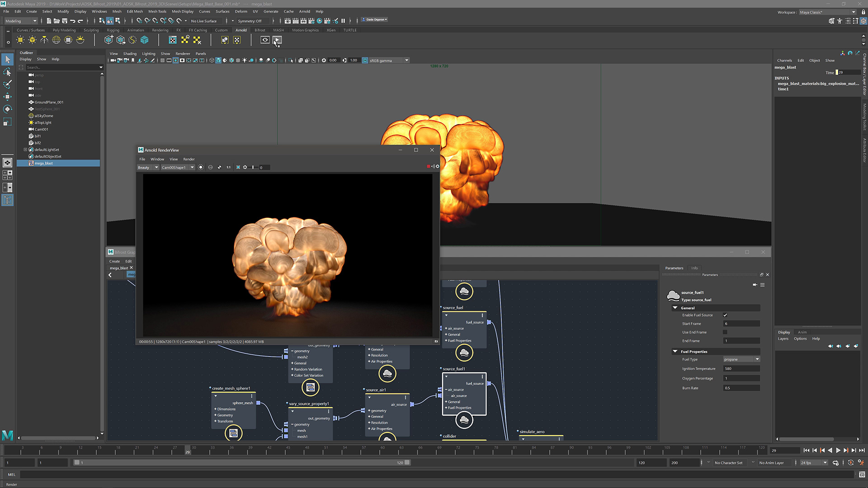The height and width of the screenshot is (488, 868).
Task: Click the Rendering tab in menu bar
Action: pos(159,30)
